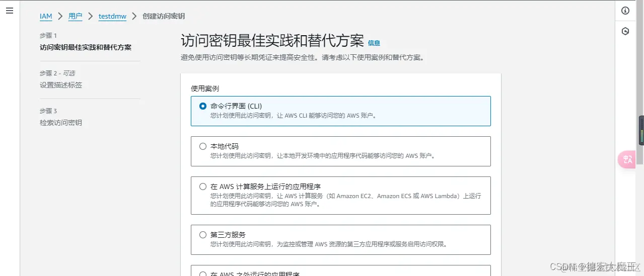Click the 第三方服务 description text
This screenshot has width=644, height=276.
tap(329, 244)
